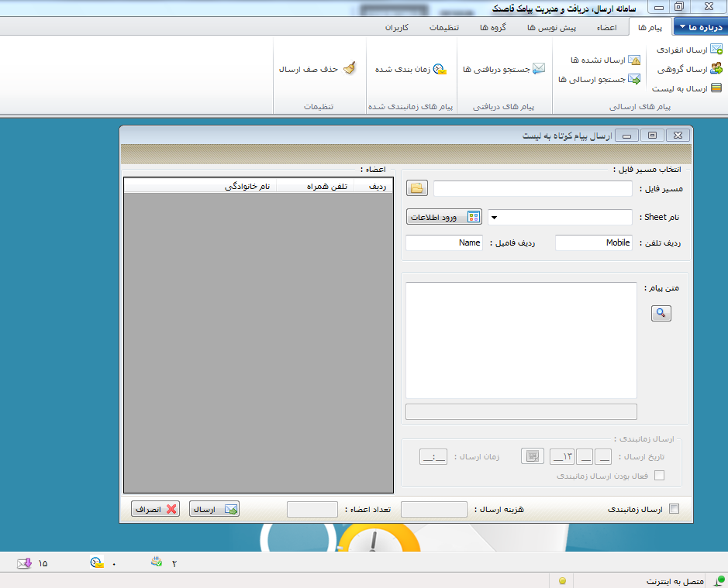Click جستجو دریافتی ها (search received messages)

538,69
